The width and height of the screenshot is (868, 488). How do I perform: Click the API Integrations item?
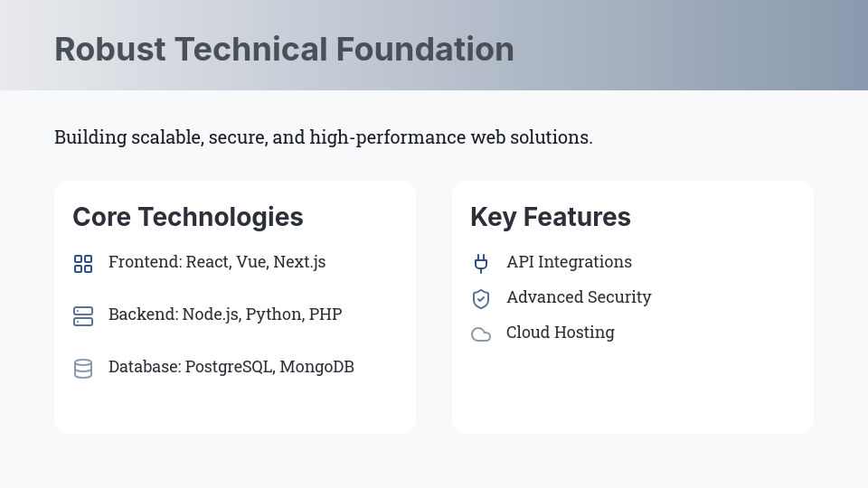[569, 262]
